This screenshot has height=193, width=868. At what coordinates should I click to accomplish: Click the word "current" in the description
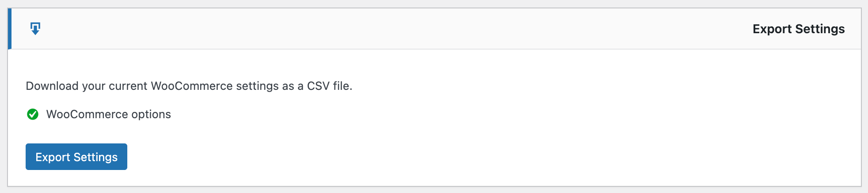tap(128, 86)
